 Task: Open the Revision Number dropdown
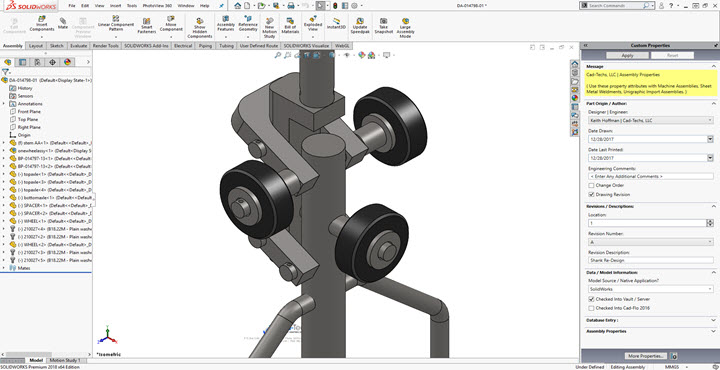click(650, 241)
